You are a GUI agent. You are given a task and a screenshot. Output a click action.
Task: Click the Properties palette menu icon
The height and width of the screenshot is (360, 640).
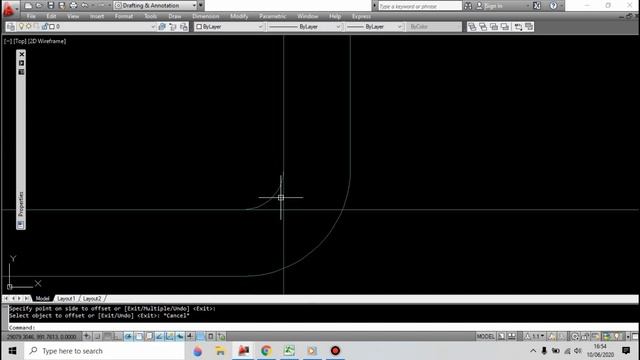coord(21,72)
